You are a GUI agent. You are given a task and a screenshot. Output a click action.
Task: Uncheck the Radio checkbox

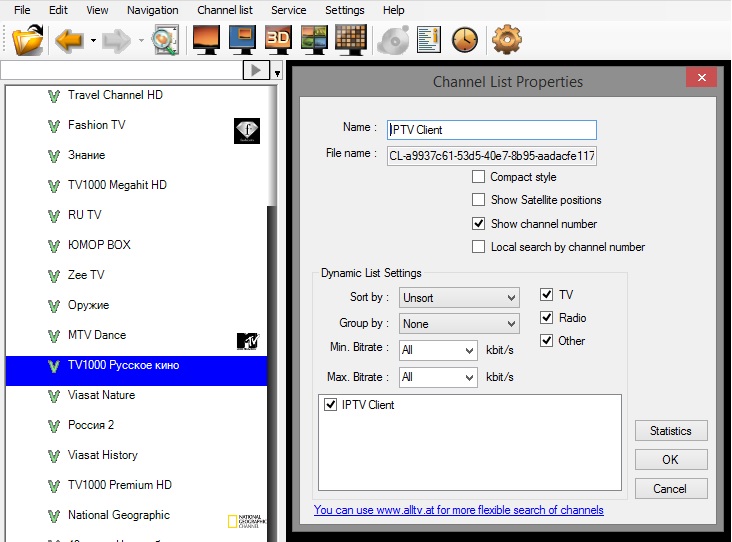tap(546, 318)
